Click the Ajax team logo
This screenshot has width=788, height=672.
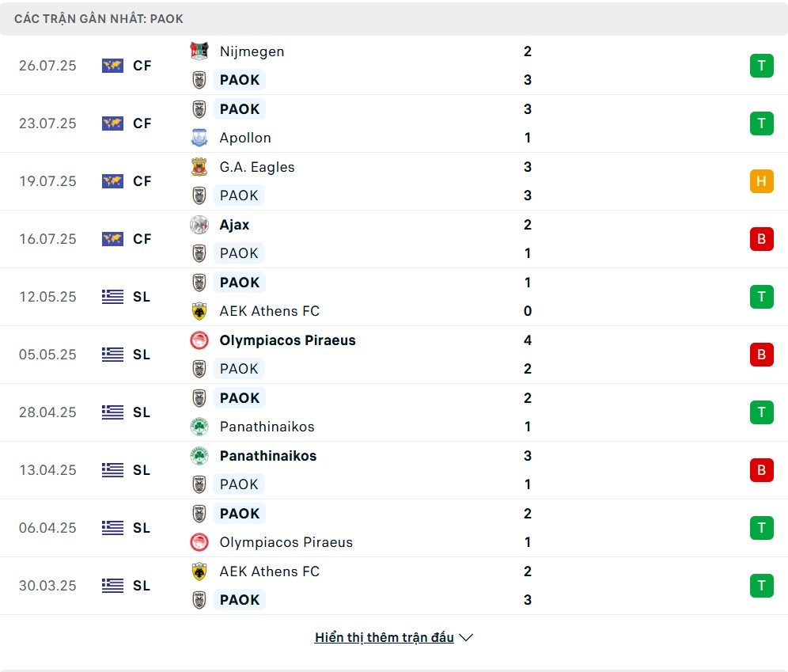pyautogui.click(x=199, y=225)
